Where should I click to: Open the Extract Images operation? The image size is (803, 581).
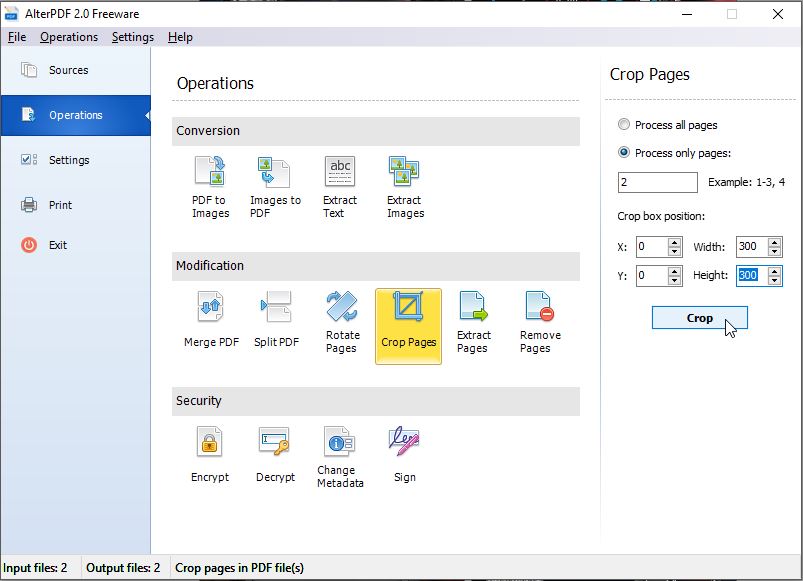[405, 187]
